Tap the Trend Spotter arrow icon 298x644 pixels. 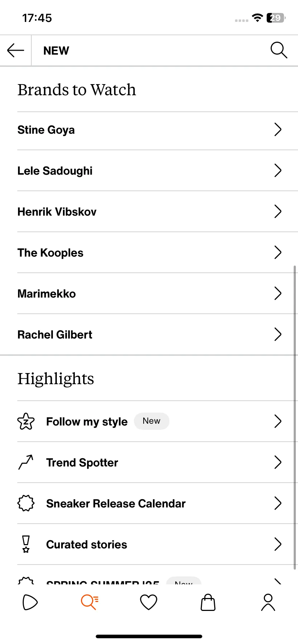click(x=26, y=462)
